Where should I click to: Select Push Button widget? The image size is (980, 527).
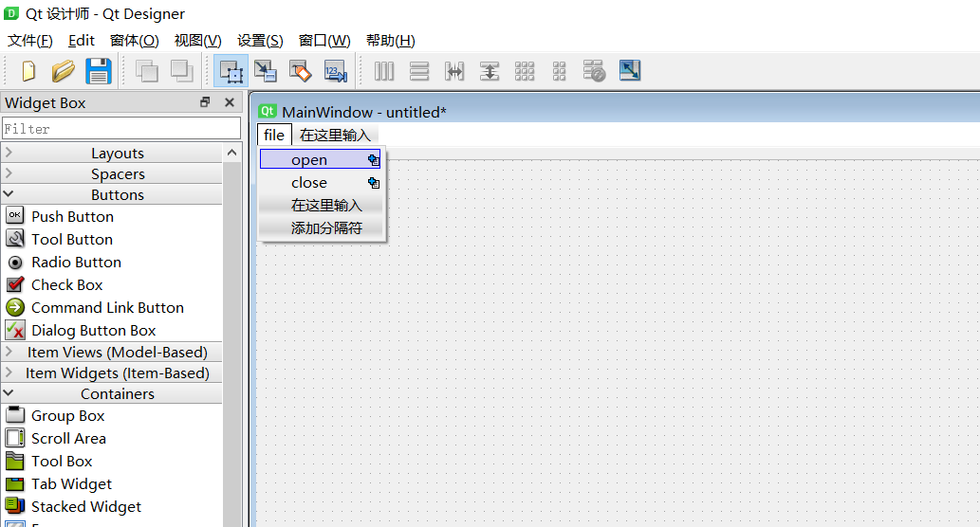pos(72,217)
